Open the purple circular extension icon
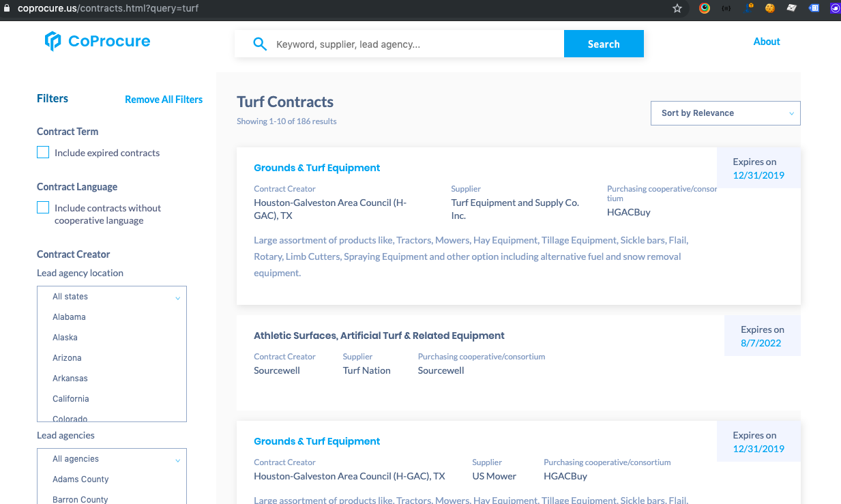The image size is (841, 504). tap(836, 8)
